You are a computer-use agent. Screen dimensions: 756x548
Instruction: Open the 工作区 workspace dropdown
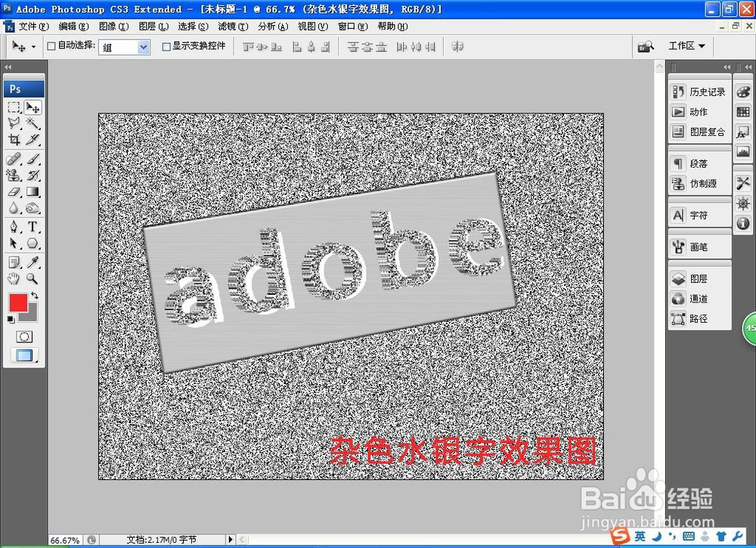click(686, 46)
